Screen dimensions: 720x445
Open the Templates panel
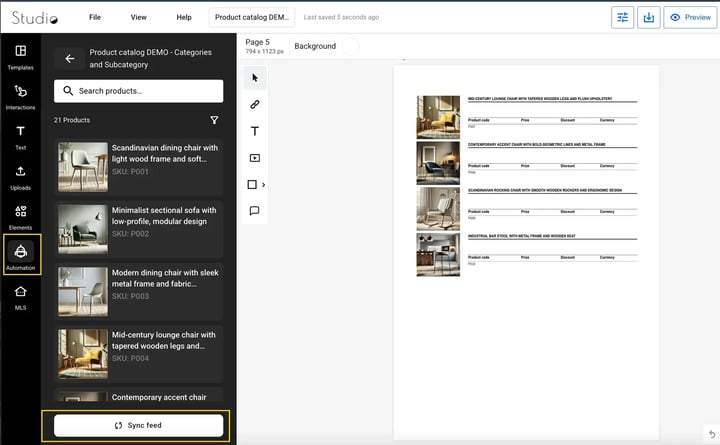pyautogui.click(x=21, y=57)
